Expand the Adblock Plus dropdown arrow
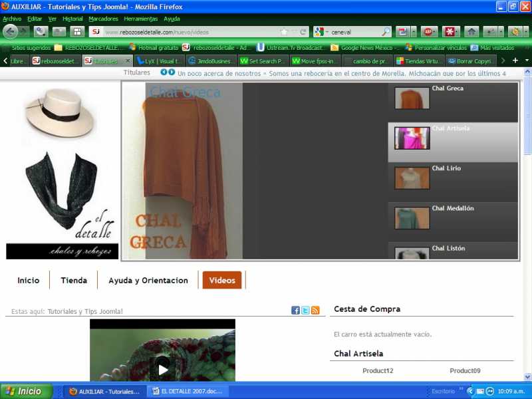 click(436, 32)
